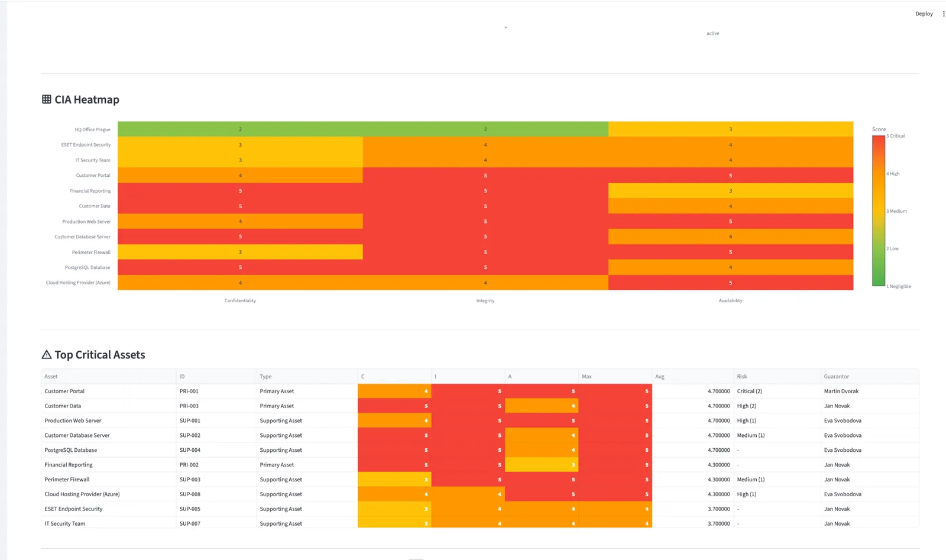Click the Guarantor column header
This screenshot has width=946, height=560.
(870, 376)
